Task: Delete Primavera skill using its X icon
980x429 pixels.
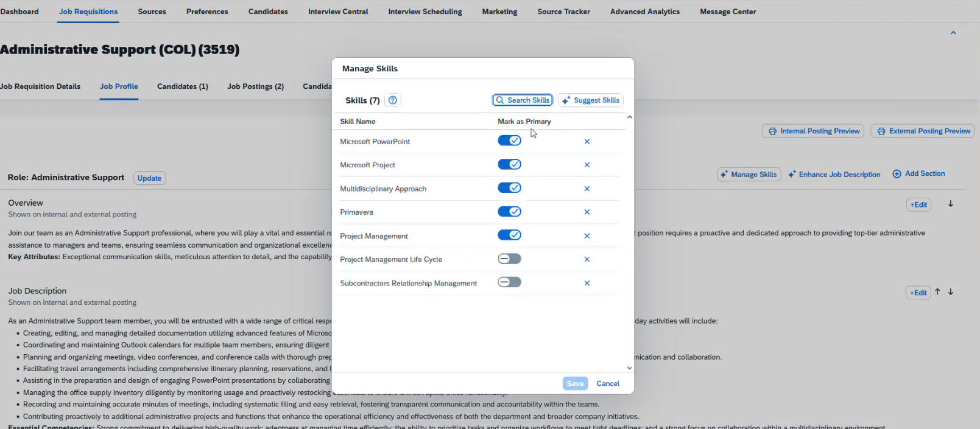Action: pyautogui.click(x=587, y=212)
